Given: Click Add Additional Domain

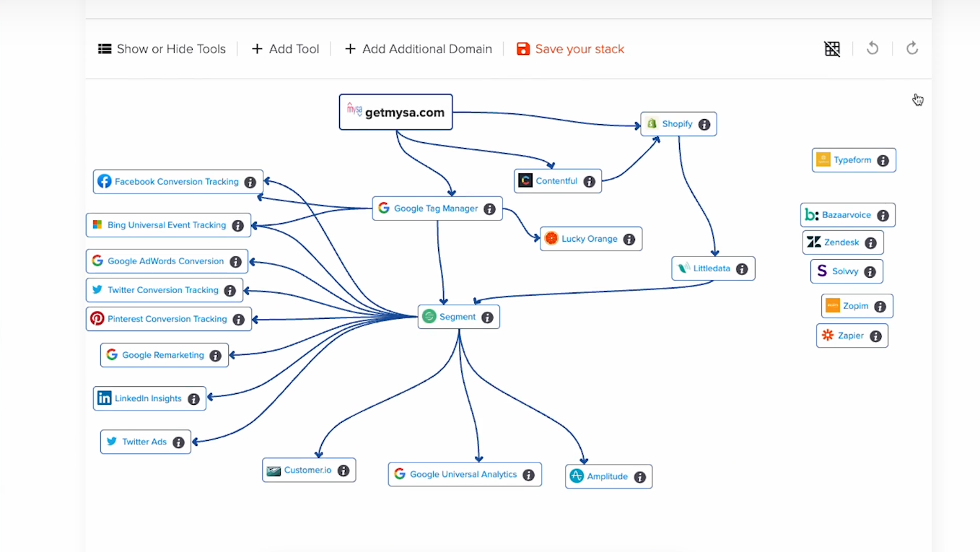Looking at the screenshot, I should coord(418,49).
